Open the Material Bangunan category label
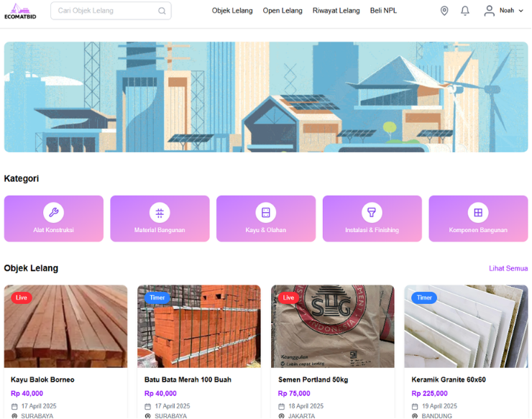The height and width of the screenshot is (419, 532). [160, 230]
